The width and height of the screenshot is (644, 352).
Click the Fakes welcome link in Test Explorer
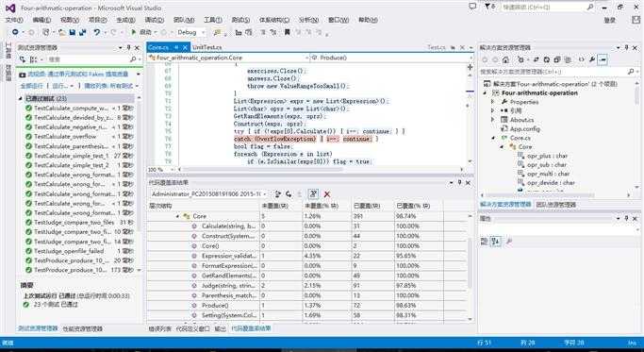click(x=78, y=74)
